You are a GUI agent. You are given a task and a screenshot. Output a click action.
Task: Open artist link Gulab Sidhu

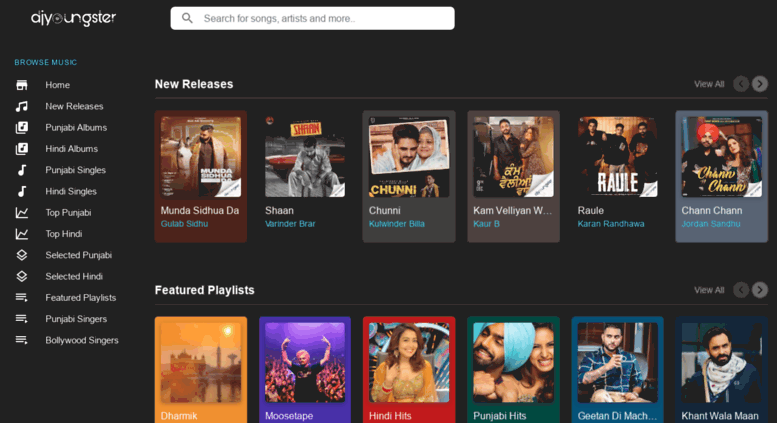point(184,224)
